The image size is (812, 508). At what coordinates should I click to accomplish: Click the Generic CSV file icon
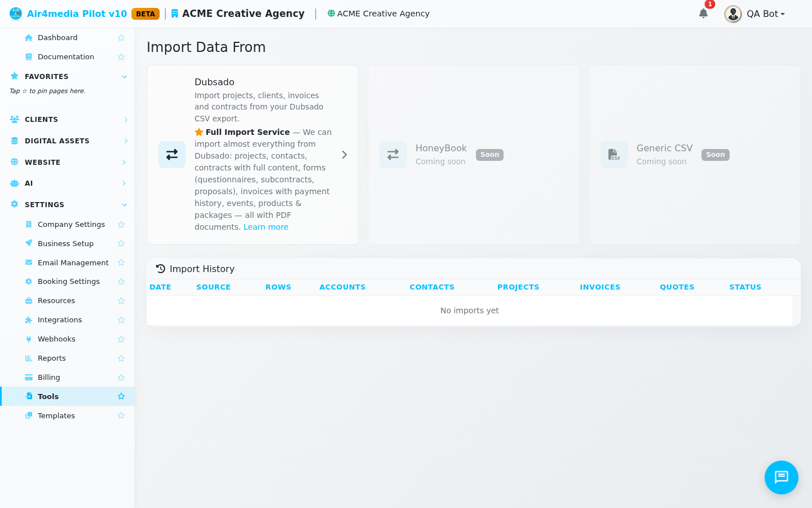614,155
